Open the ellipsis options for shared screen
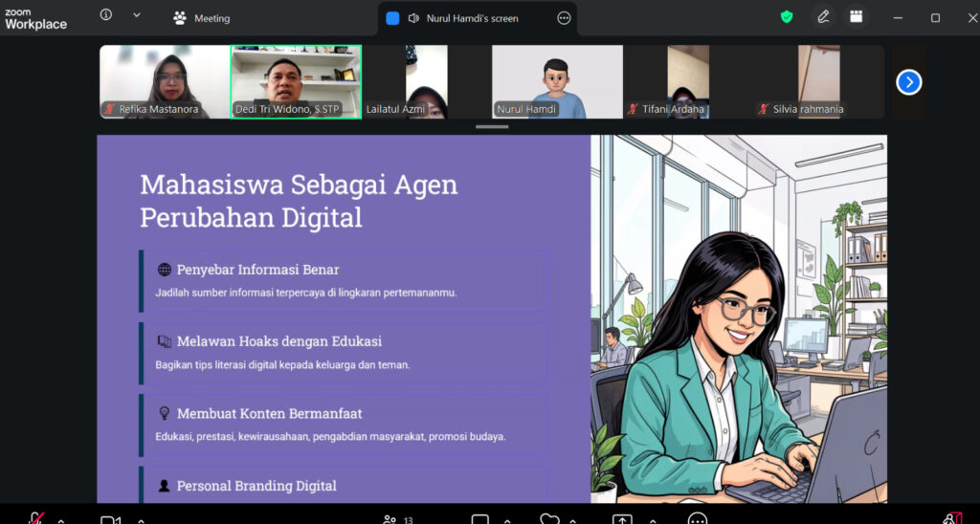The width and height of the screenshot is (980, 524). pyautogui.click(x=564, y=19)
